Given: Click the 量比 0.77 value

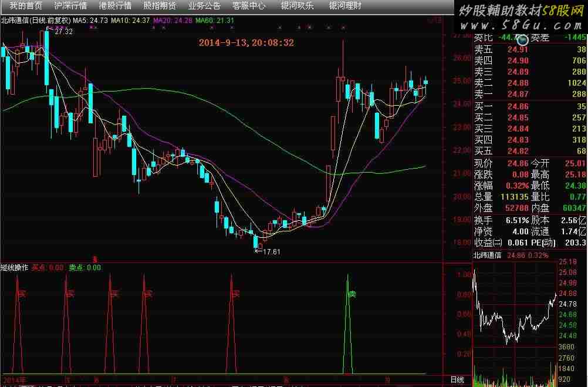Looking at the screenshot, I should coord(578,197).
